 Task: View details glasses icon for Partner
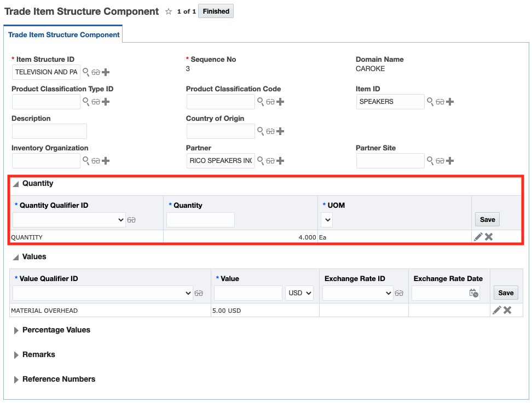coord(270,161)
